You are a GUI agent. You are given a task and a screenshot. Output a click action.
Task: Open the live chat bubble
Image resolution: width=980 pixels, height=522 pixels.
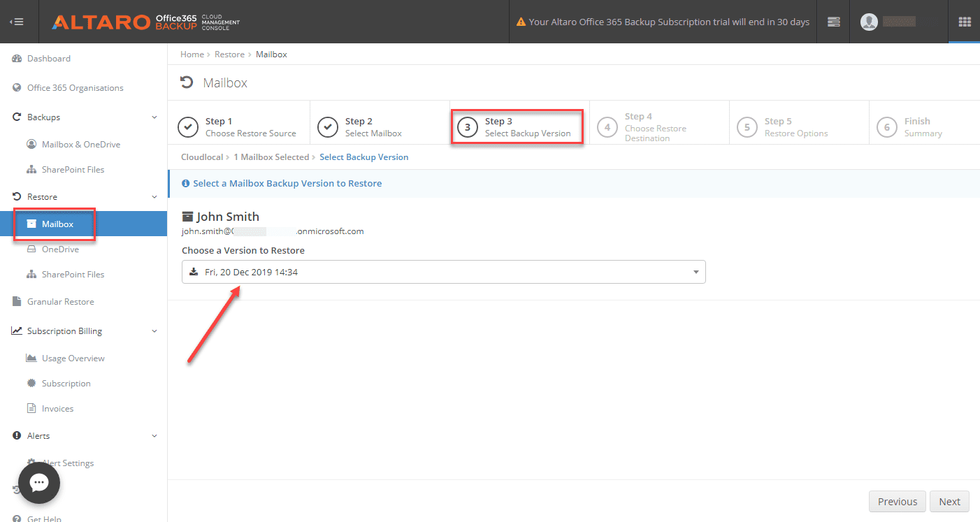[x=39, y=483]
